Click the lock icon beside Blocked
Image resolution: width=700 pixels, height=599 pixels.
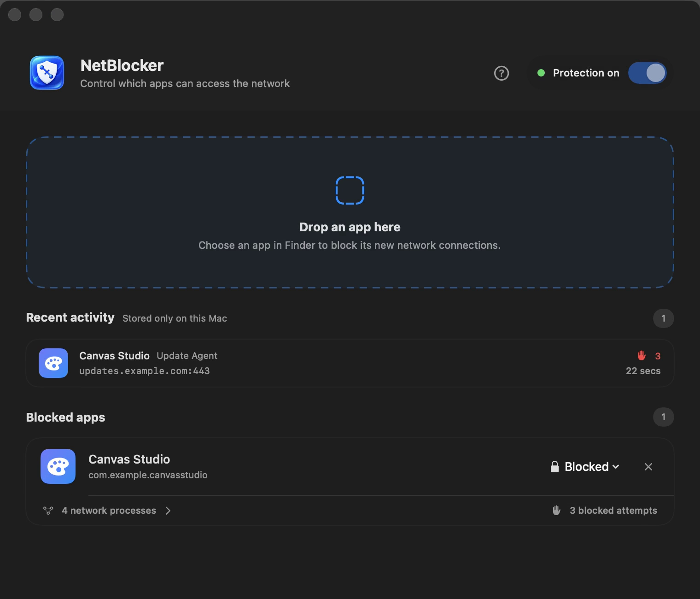tap(555, 467)
